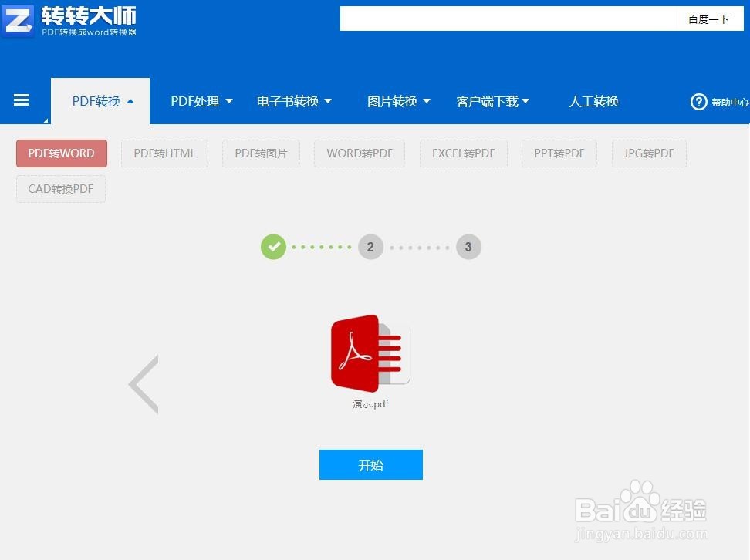Click the 转转大师 logo
This screenshot has height=560, width=750.
(69, 20)
